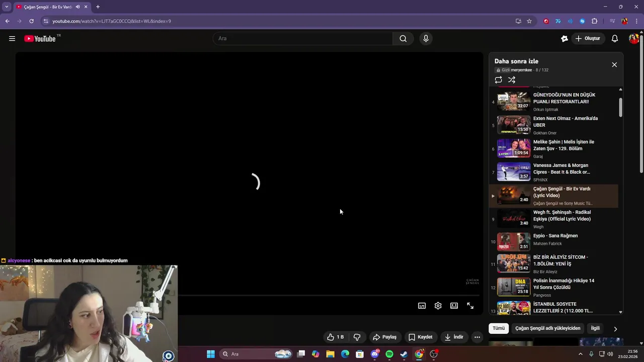Open Spotify from taskbar
This screenshot has height=362, width=644.
(x=389, y=354)
